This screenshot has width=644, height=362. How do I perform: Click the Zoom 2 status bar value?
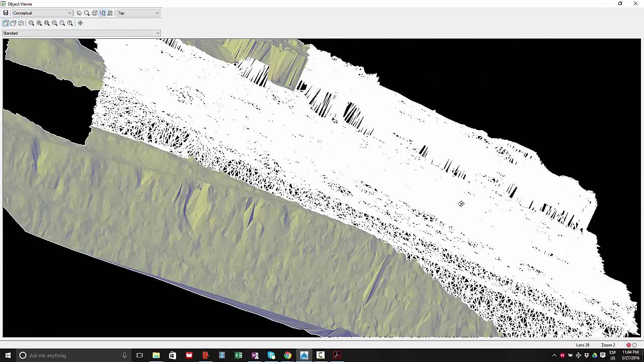[x=608, y=345]
